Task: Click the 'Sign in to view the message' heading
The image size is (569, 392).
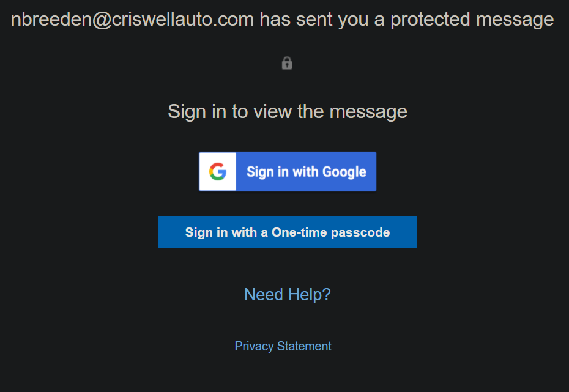Action: [x=288, y=112]
